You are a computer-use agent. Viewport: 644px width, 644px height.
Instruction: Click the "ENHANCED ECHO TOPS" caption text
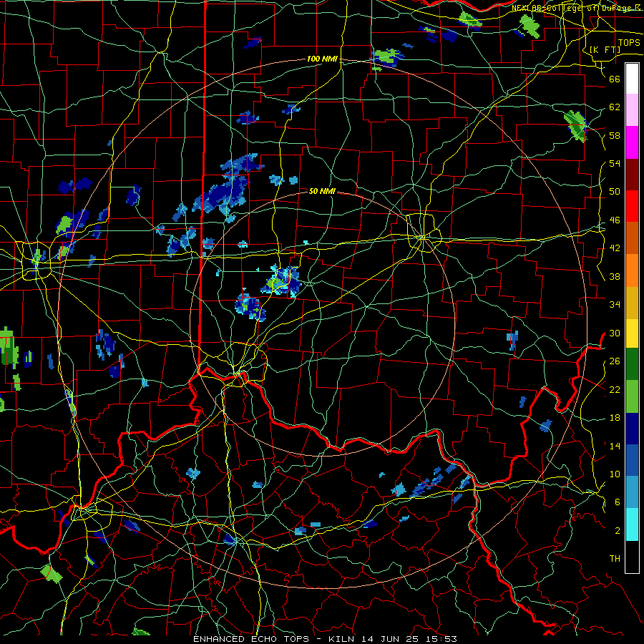[251, 639]
